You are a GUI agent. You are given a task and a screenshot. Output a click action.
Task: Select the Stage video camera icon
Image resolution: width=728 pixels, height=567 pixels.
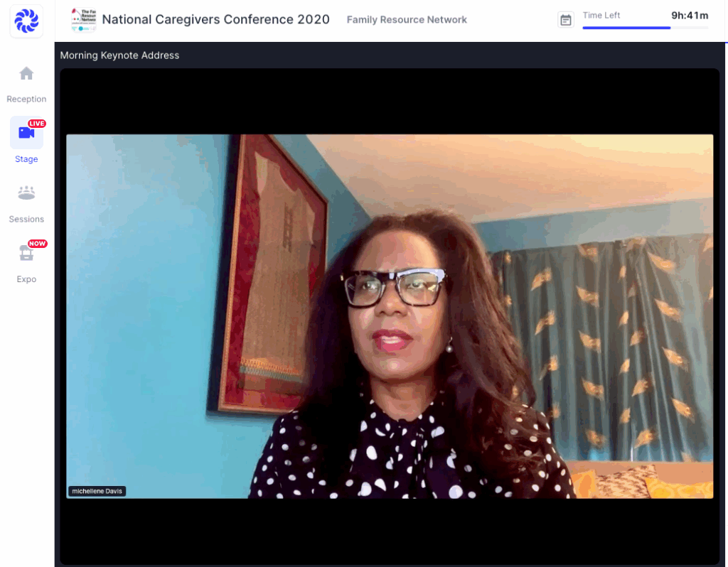tap(26, 134)
